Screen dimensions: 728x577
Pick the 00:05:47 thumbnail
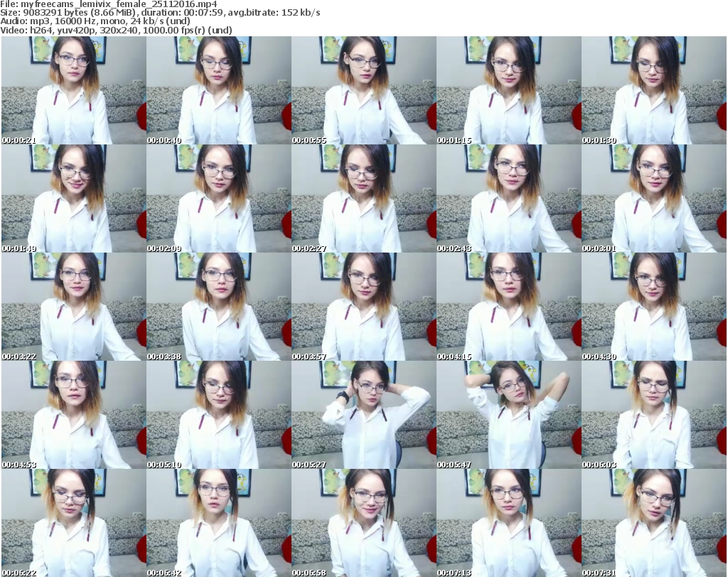(509, 415)
